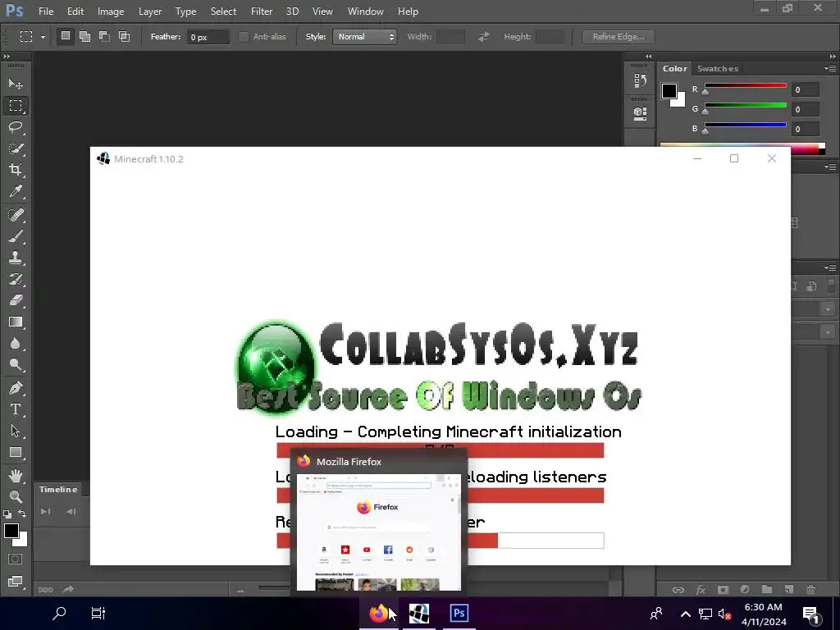Open Windows taskbar search
The height and width of the screenshot is (630, 840).
click(58, 614)
